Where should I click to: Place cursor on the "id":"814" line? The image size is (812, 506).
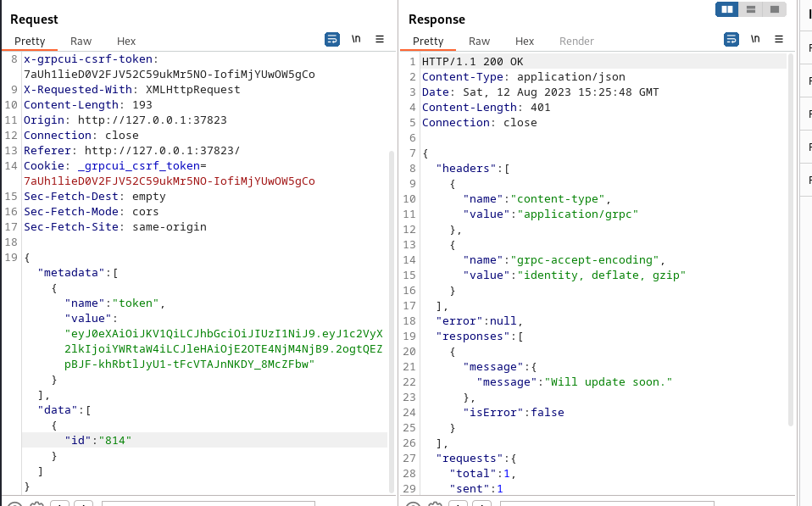pyautogui.click(x=204, y=440)
